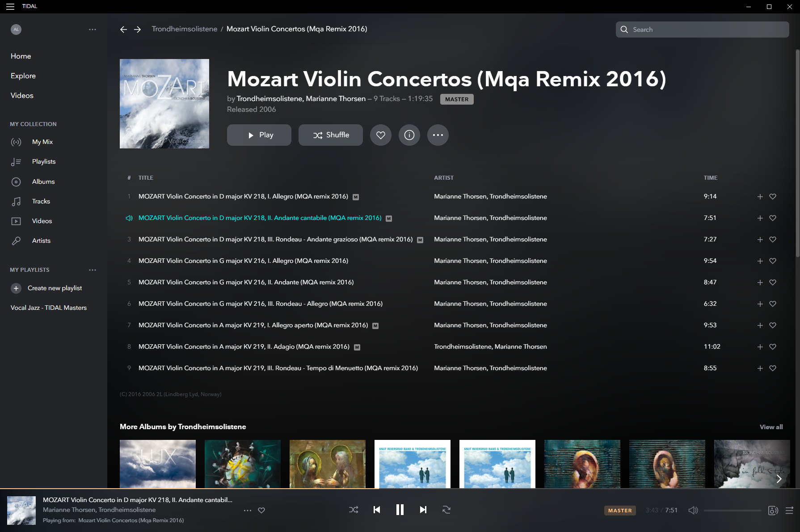Show next albums with the right chevron
The width and height of the screenshot is (800, 532).
tap(779, 479)
